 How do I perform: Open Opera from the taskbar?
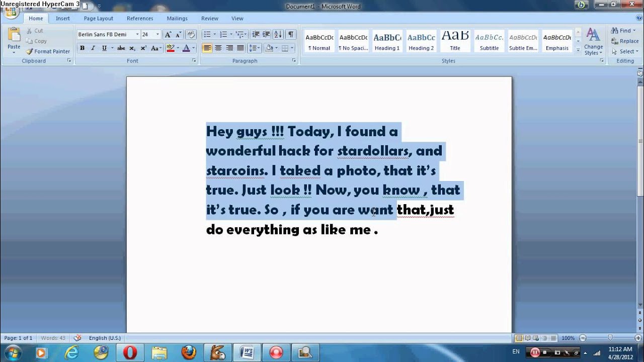[130, 352]
